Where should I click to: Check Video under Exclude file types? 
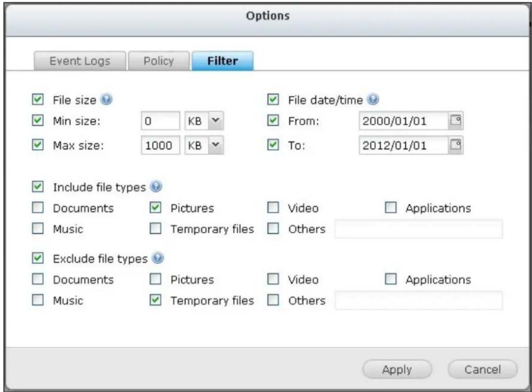point(273,279)
